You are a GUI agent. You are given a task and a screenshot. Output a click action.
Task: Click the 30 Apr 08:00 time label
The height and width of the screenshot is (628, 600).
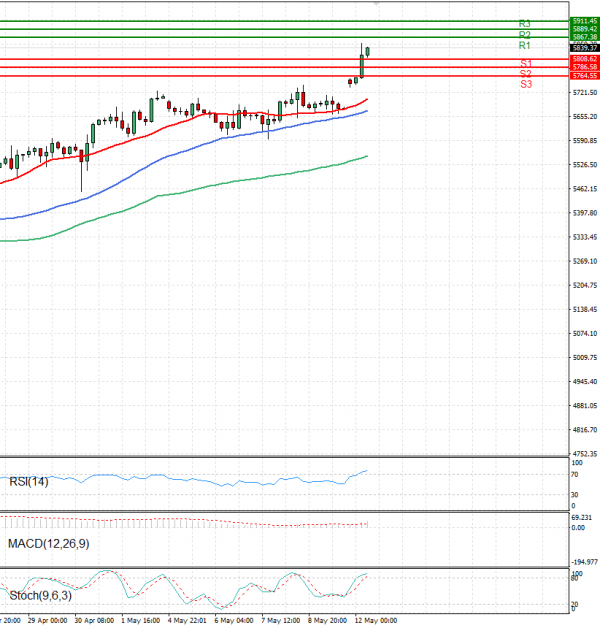(x=92, y=620)
